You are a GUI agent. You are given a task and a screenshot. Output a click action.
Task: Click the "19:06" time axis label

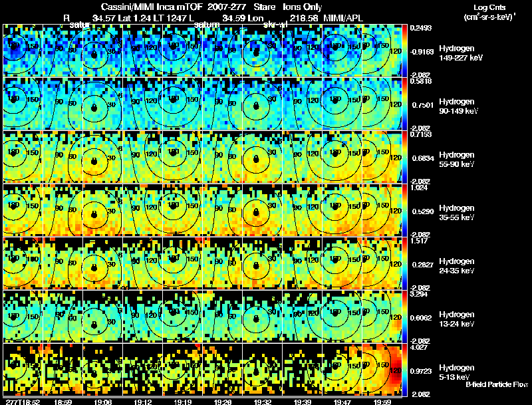(103, 402)
